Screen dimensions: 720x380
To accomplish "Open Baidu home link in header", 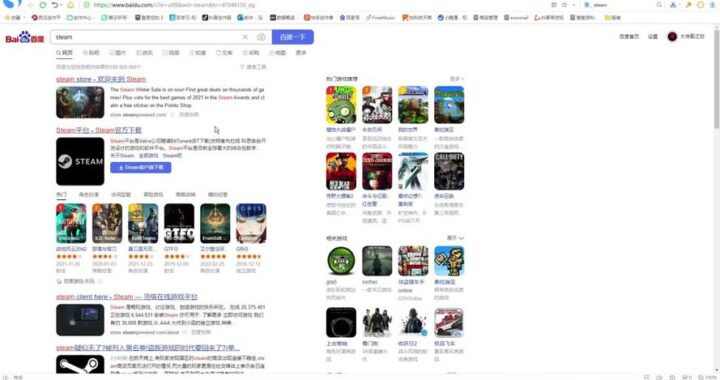I will coord(629,36).
